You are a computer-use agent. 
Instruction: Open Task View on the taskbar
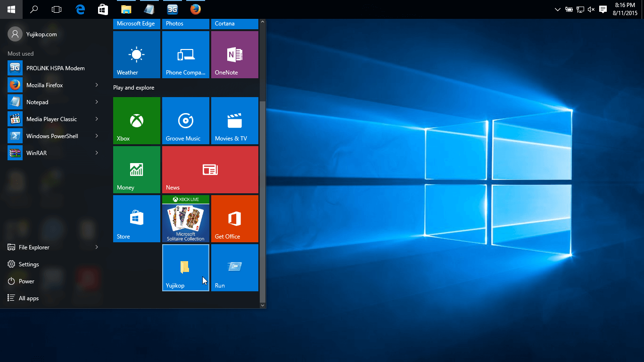click(57, 9)
